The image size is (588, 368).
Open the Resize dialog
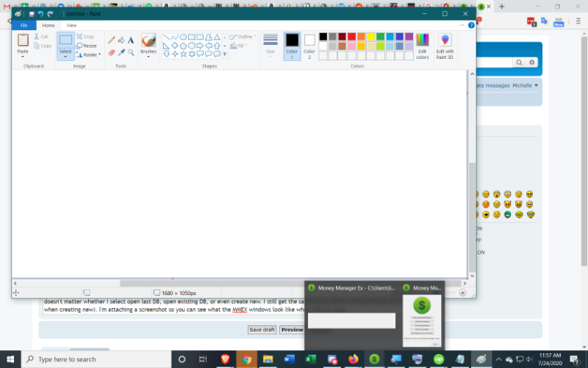coord(87,46)
